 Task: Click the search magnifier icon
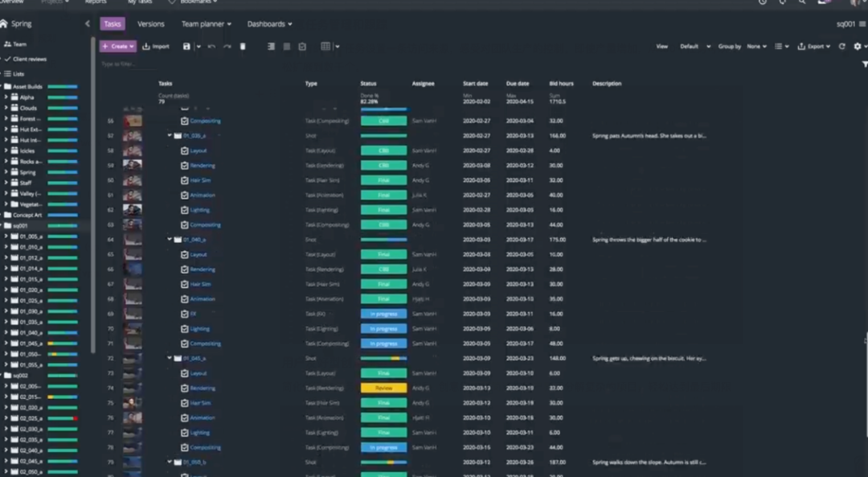pyautogui.click(x=802, y=2)
